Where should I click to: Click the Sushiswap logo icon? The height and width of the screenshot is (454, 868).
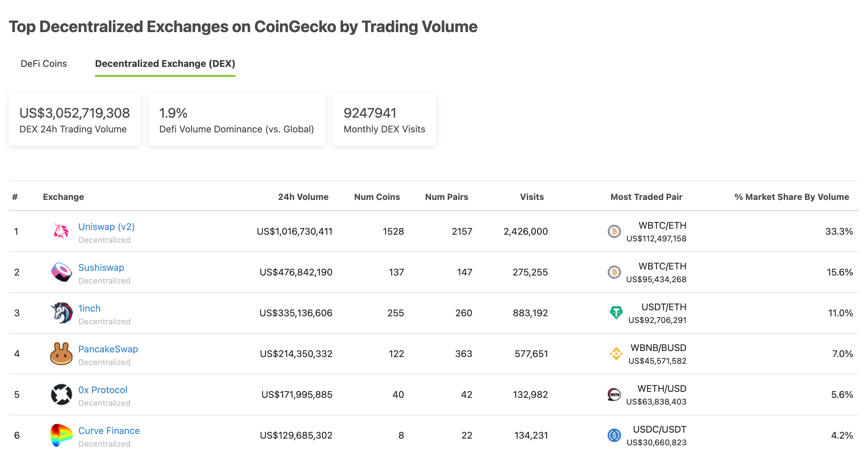tap(61, 272)
